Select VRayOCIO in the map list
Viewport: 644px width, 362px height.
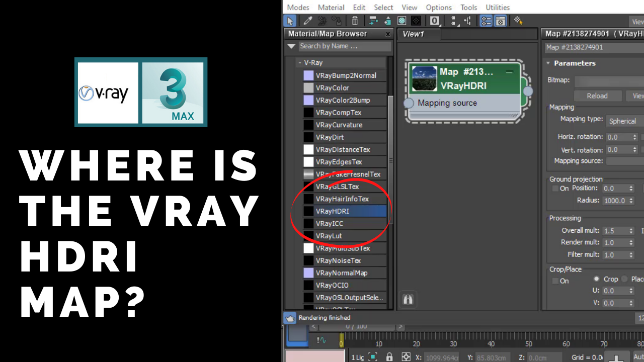(x=345, y=285)
